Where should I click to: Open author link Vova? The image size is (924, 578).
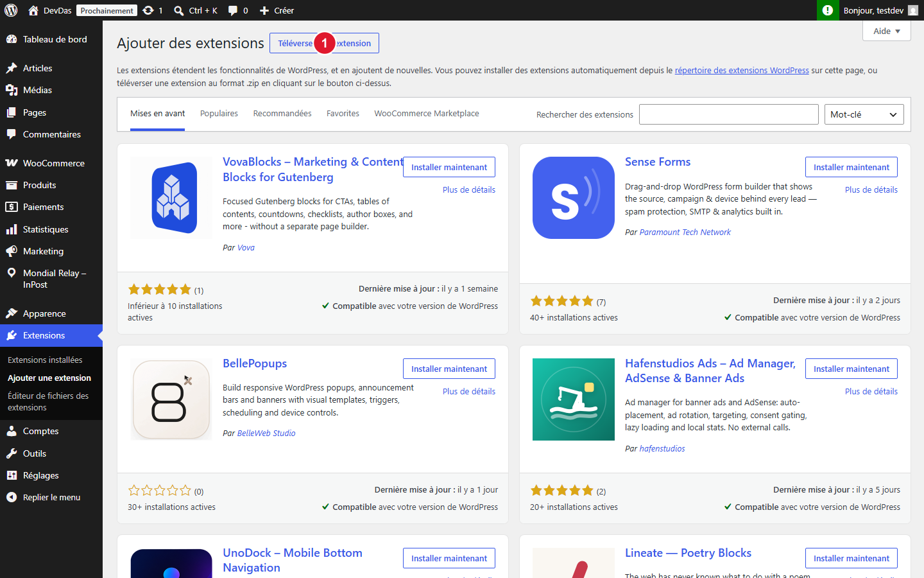click(x=246, y=248)
